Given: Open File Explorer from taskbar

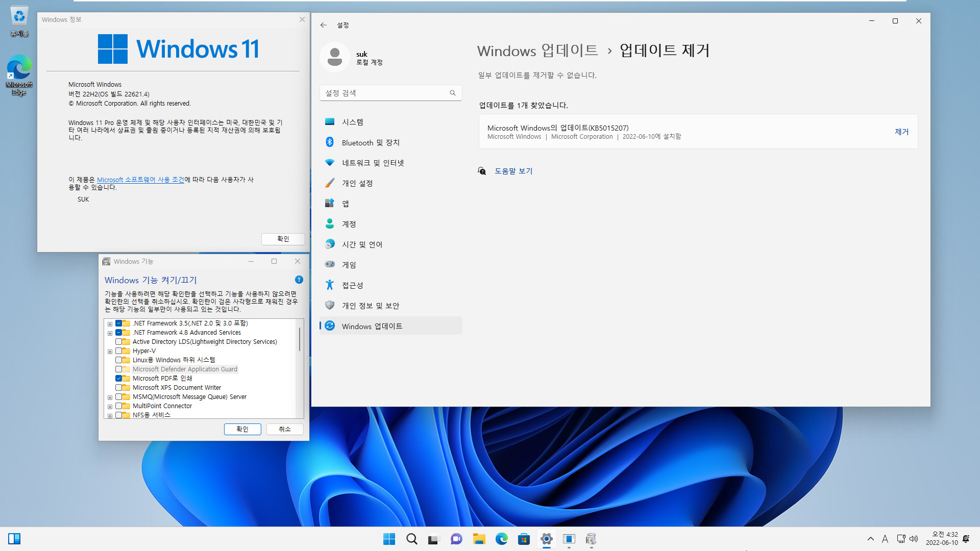Looking at the screenshot, I should [x=479, y=539].
